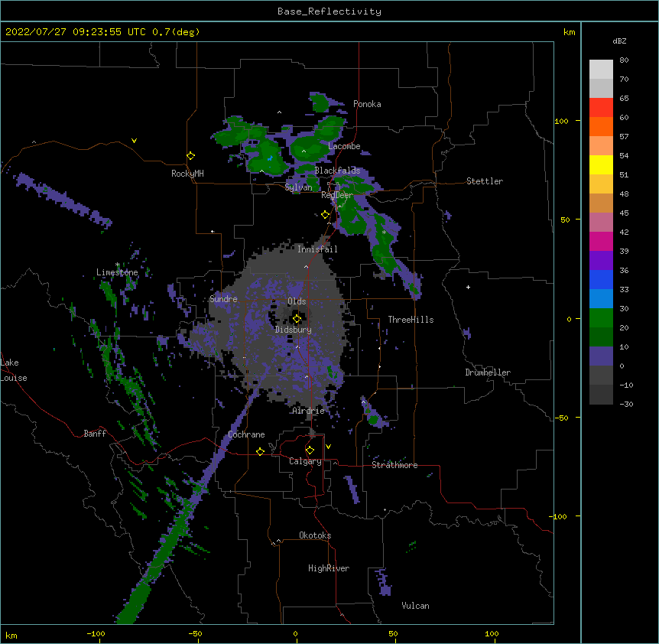Click the dBZ legend heading
Image resolution: width=659 pixels, height=644 pixels.
pos(619,41)
